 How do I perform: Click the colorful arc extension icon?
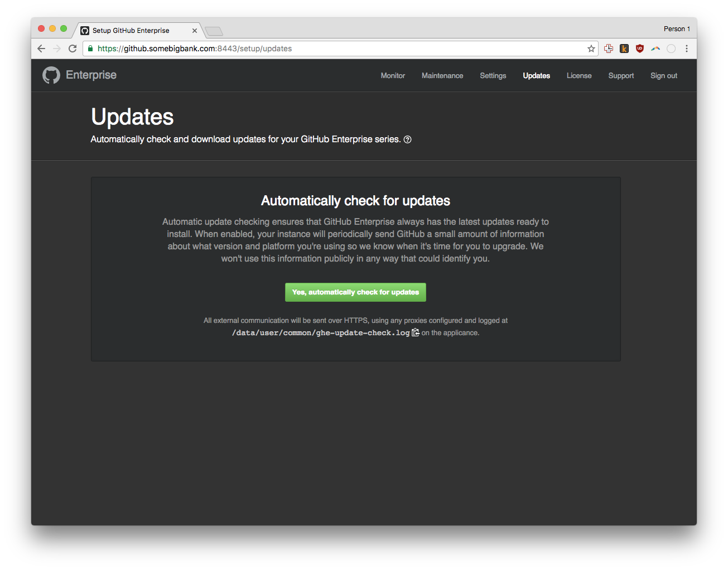[655, 49]
